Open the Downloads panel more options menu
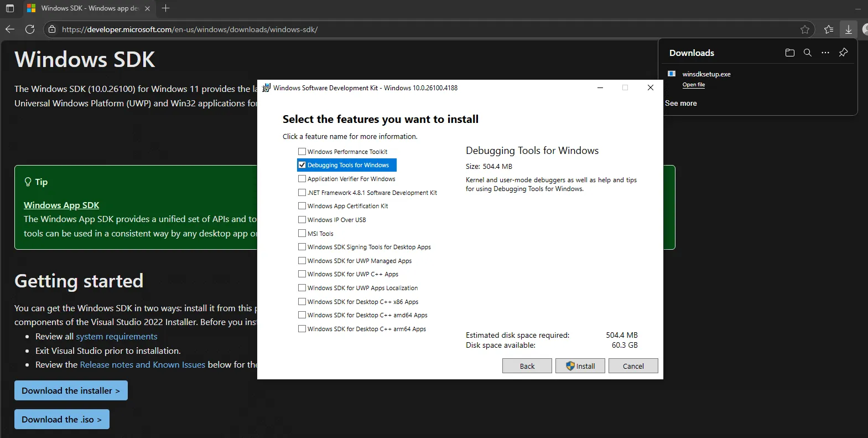 (x=825, y=53)
